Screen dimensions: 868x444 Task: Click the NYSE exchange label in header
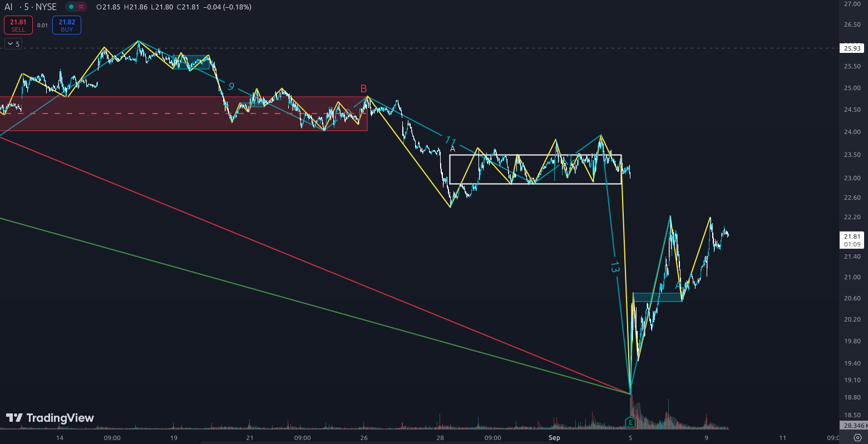point(46,7)
